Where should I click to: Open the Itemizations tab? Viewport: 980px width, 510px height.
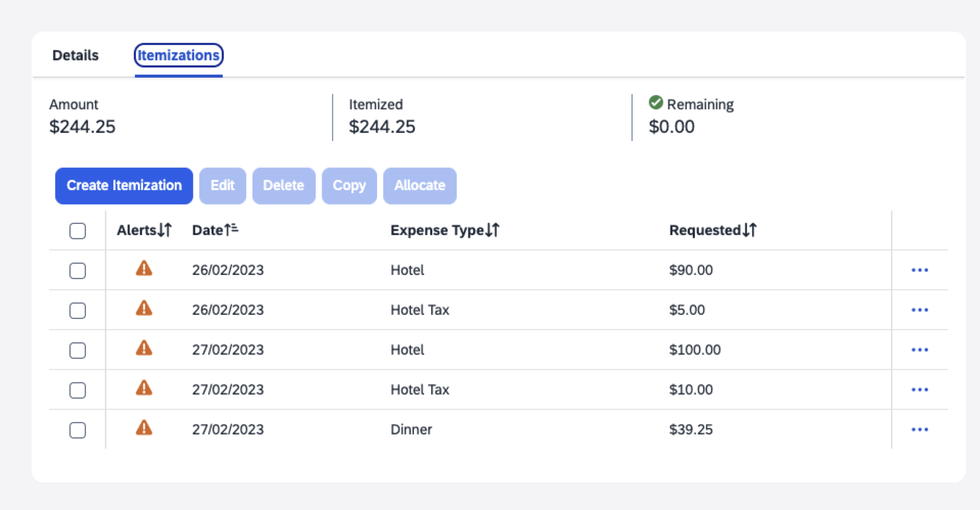(x=178, y=55)
